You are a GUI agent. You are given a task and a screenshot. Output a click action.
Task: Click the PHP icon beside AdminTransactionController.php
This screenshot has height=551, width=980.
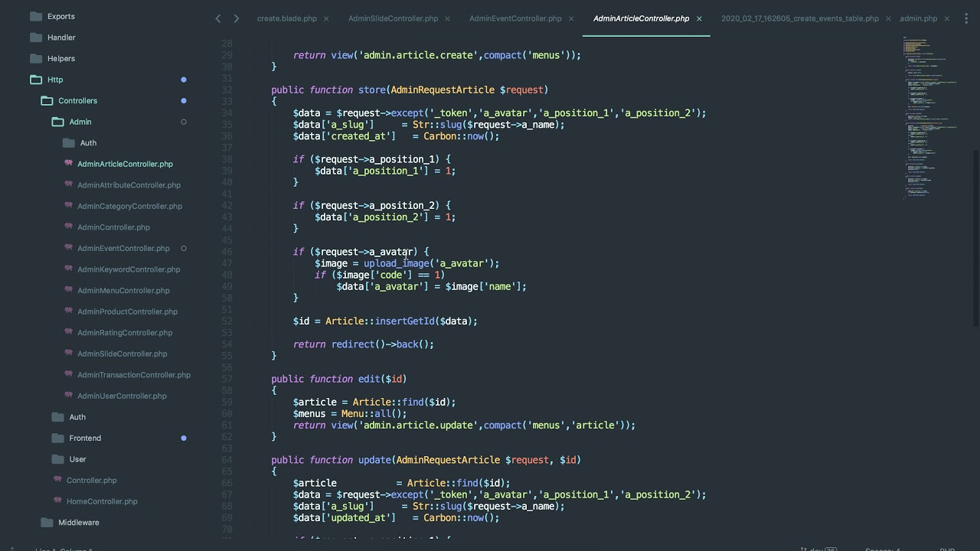click(x=69, y=374)
